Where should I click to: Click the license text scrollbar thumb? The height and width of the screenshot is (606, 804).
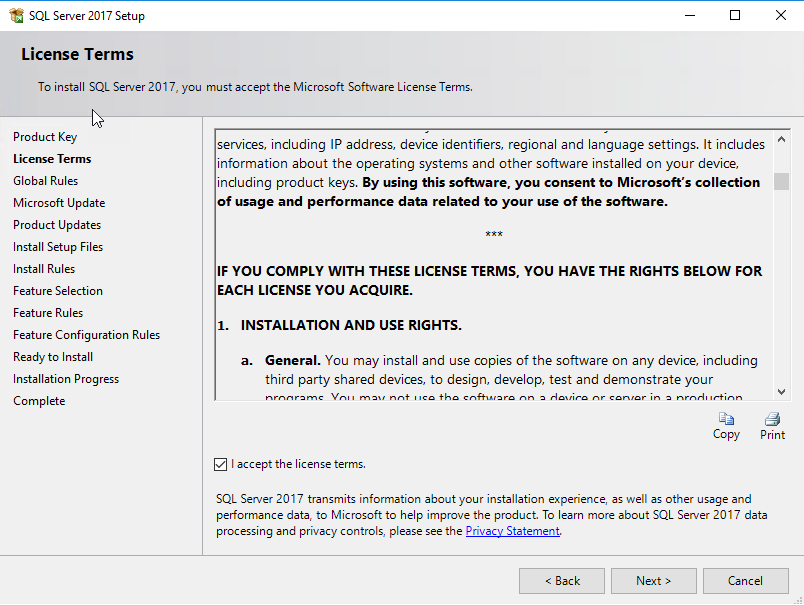781,181
